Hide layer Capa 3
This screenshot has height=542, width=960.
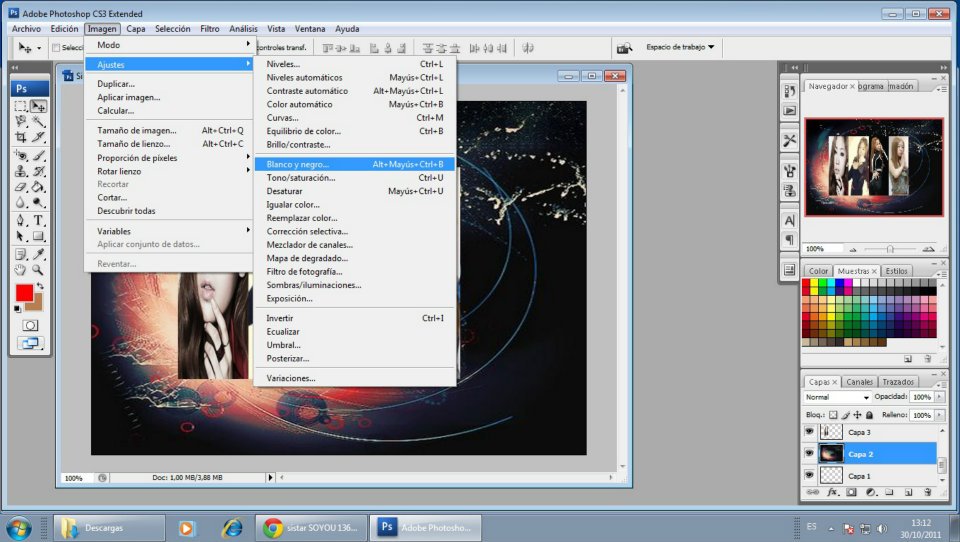point(809,432)
